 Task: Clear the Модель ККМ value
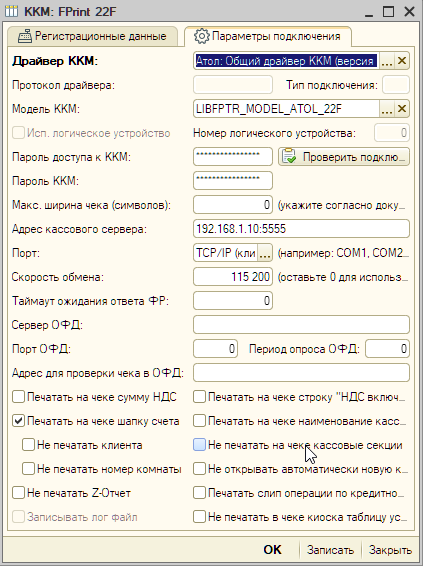(402, 109)
